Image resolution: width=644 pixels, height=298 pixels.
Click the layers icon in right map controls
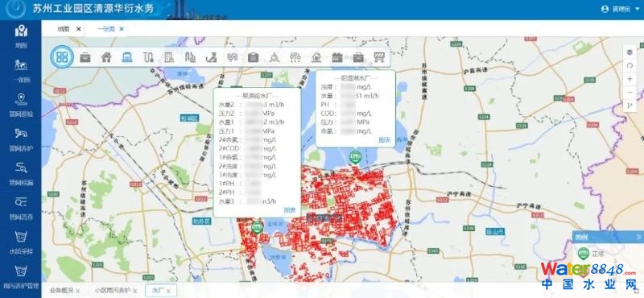point(630,52)
